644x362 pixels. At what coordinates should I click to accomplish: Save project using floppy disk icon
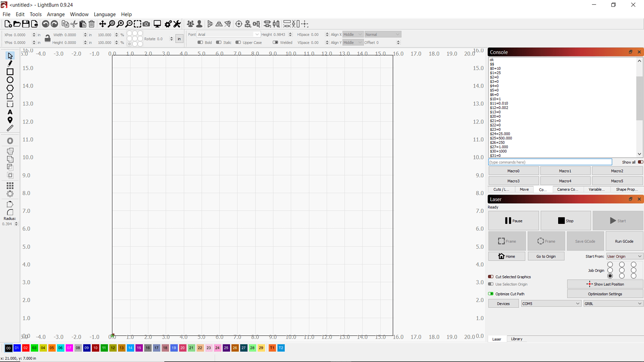click(x=26, y=24)
